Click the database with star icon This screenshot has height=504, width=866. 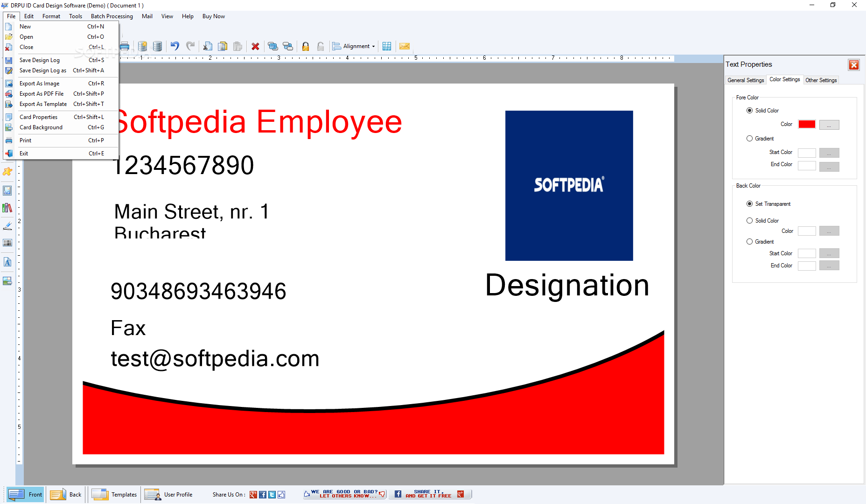pos(143,46)
